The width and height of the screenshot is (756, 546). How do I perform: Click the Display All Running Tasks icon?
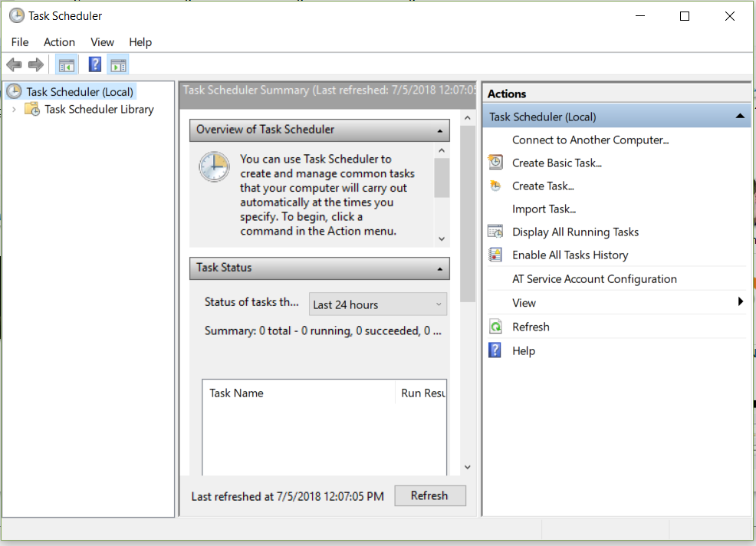(495, 232)
